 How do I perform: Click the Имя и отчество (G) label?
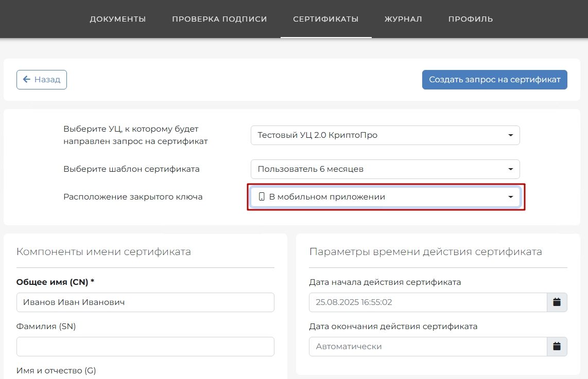[56, 370]
